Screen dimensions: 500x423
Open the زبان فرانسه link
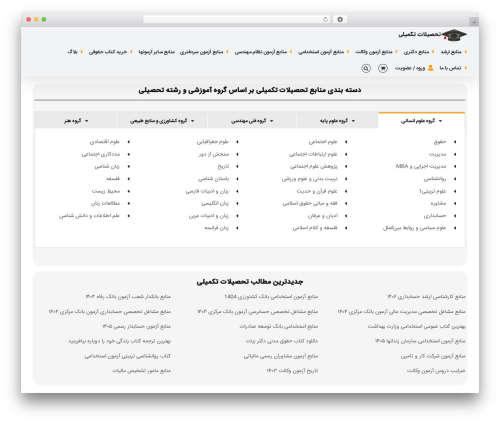coord(217,228)
